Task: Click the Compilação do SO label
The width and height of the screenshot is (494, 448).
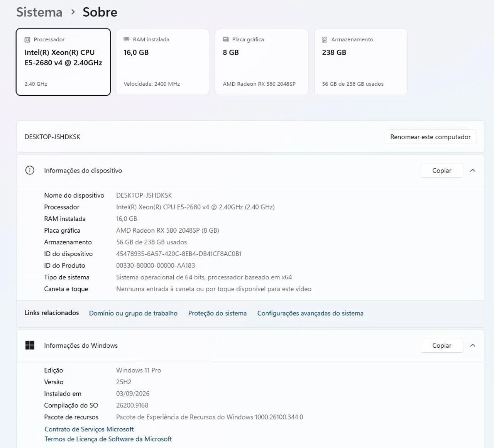Action: (x=71, y=406)
